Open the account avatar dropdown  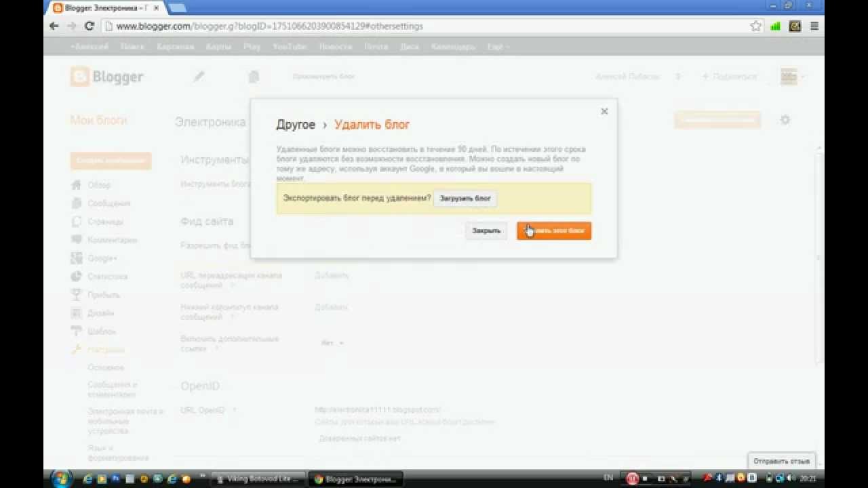pos(792,77)
